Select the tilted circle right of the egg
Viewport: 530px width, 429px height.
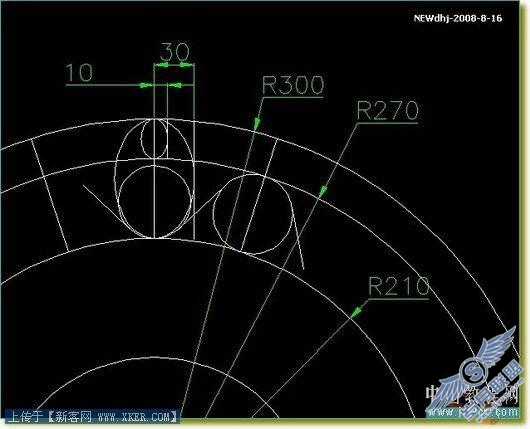click(253, 214)
